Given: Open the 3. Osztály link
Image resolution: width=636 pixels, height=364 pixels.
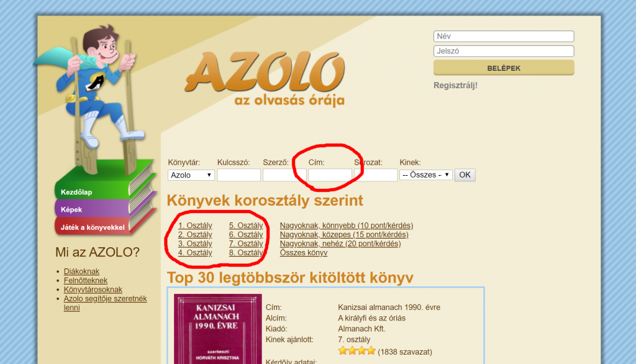Looking at the screenshot, I should [x=195, y=243].
